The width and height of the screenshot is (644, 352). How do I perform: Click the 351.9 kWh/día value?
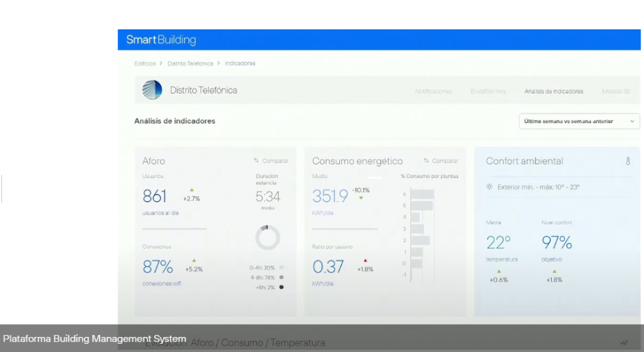point(330,196)
